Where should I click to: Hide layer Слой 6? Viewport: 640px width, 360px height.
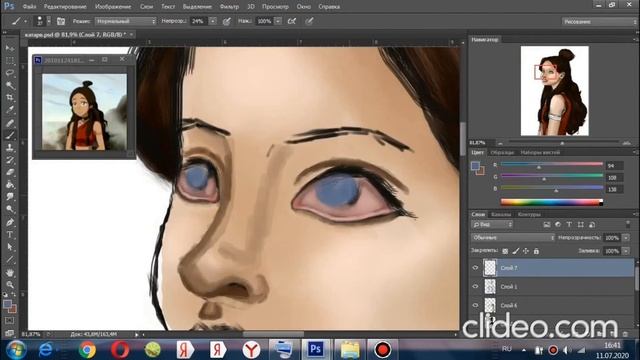pos(475,305)
